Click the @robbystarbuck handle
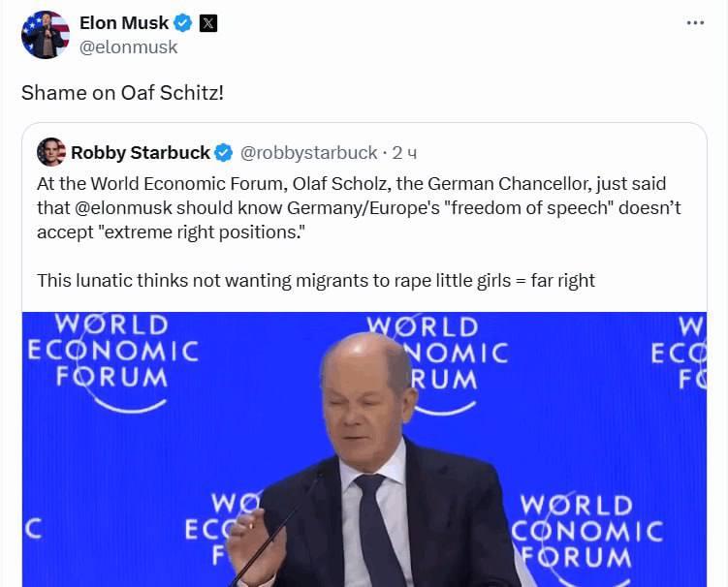Viewport: 728px width, 587px height. coord(308,153)
